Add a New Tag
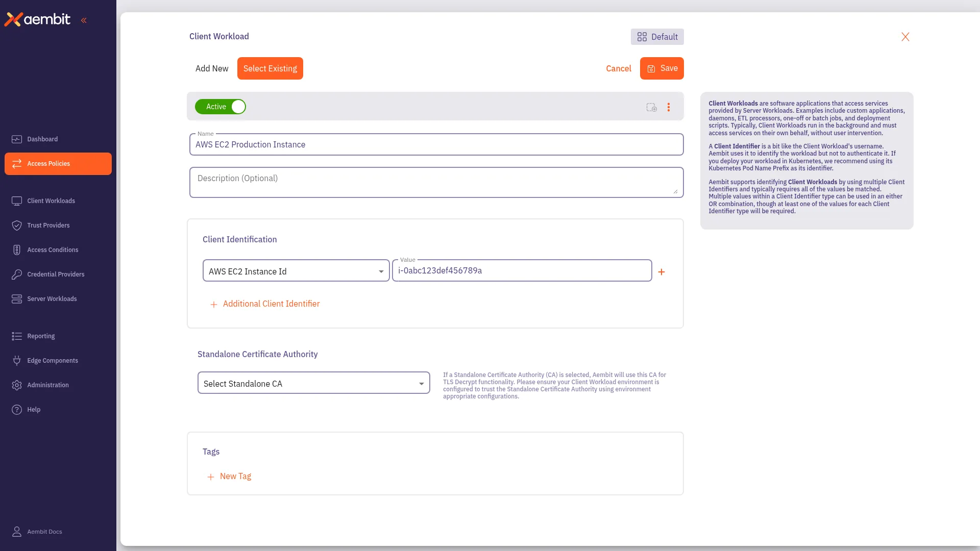The width and height of the screenshot is (980, 551). (229, 477)
